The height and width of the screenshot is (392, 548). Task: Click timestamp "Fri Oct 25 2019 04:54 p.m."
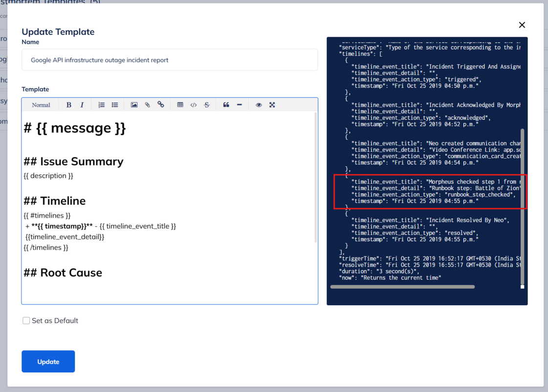click(415, 162)
